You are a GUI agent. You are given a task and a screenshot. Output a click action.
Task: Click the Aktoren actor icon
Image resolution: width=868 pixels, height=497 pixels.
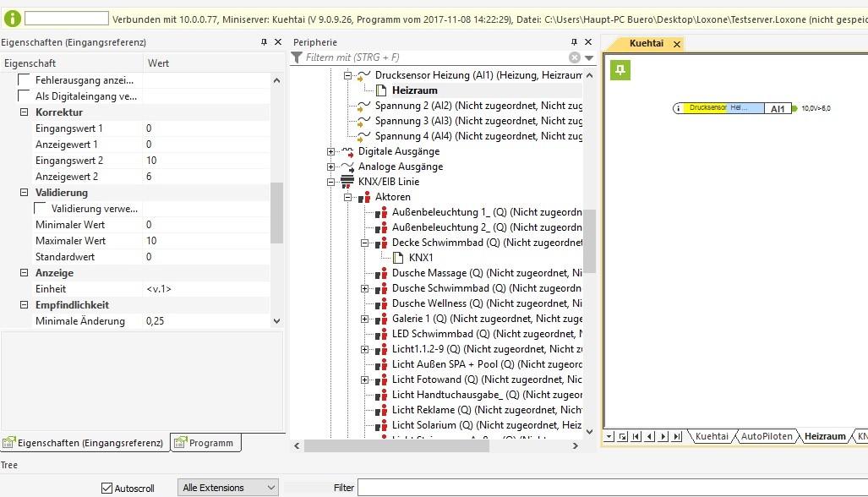[364, 197]
